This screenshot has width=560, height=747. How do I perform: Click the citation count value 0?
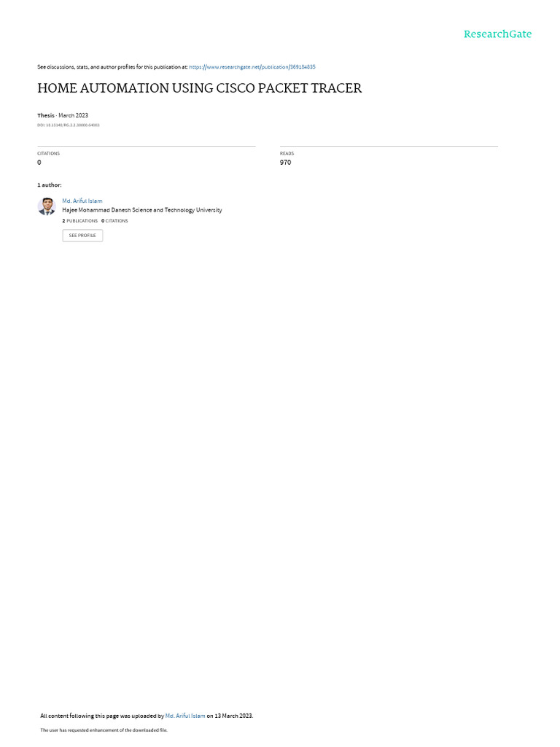(39, 163)
